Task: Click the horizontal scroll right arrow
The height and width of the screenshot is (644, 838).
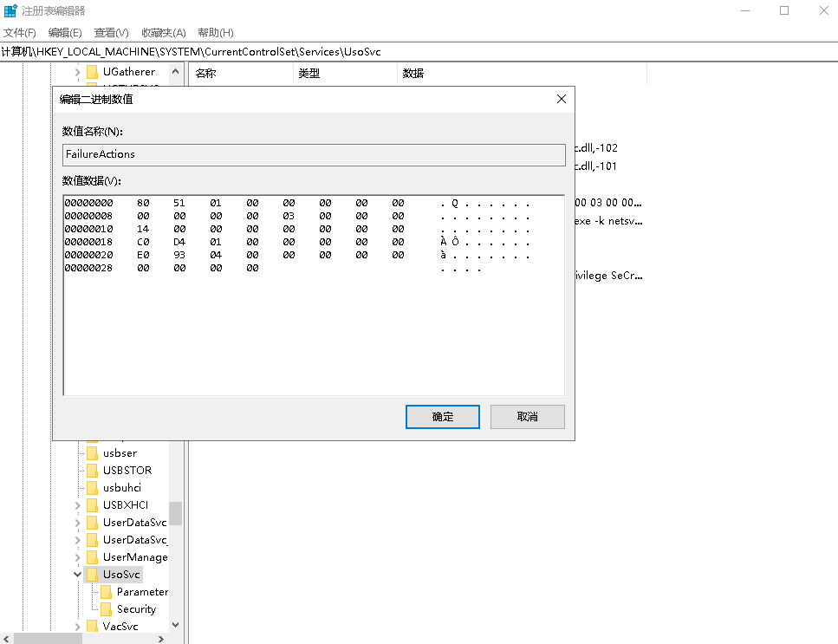Action: point(161,639)
